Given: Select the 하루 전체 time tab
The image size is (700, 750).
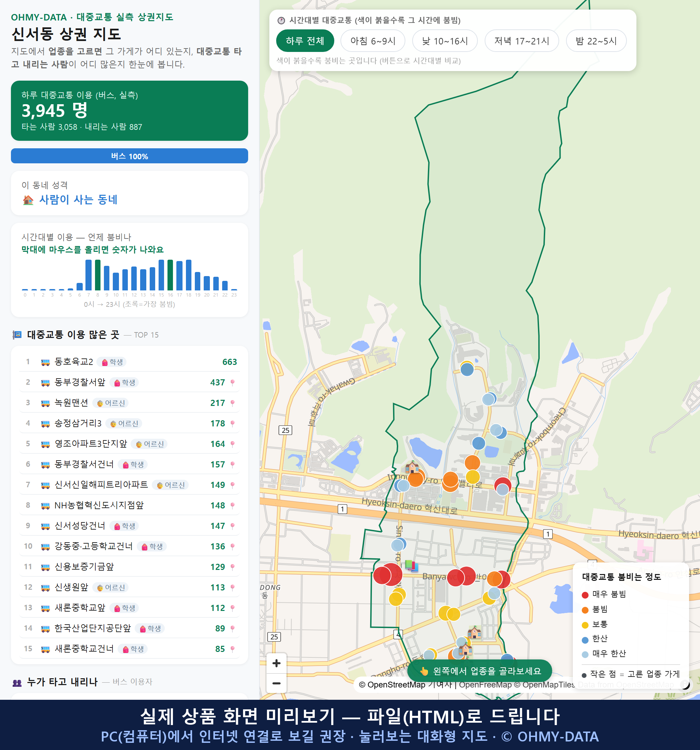Looking at the screenshot, I should pyautogui.click(x=305, y=41).
